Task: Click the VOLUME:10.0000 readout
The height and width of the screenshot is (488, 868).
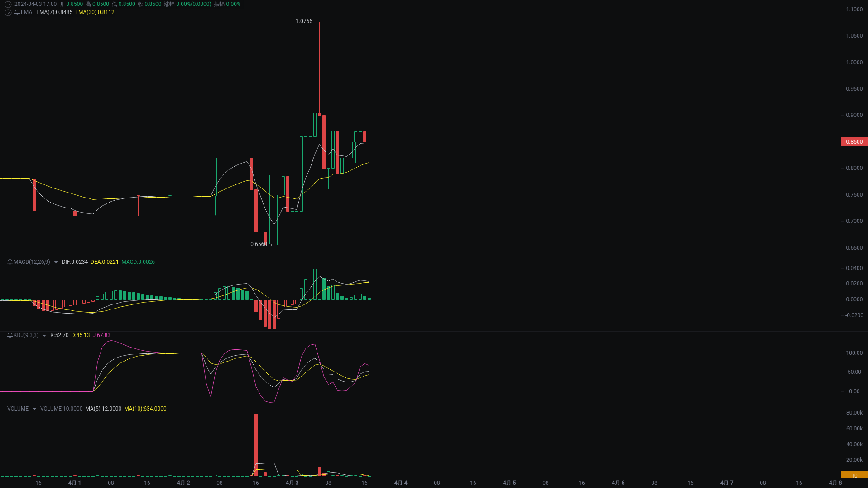Action: 61,409
